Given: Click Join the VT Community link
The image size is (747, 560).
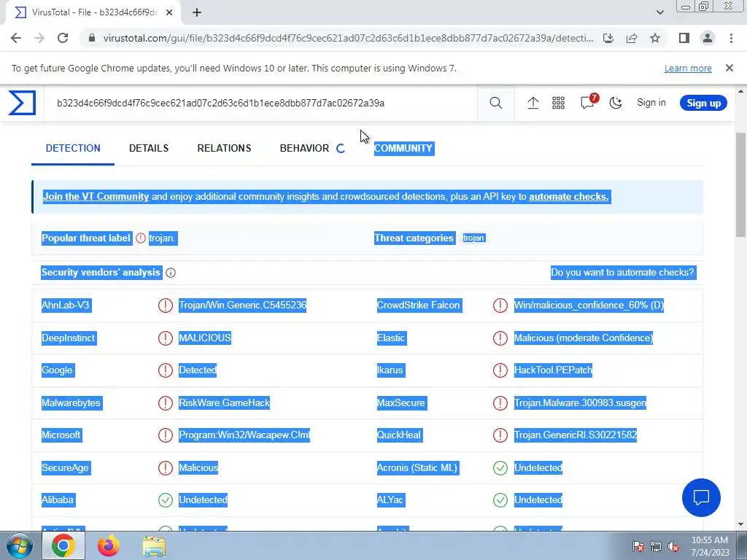Looking at the screenshot, I should click(96, 197).
